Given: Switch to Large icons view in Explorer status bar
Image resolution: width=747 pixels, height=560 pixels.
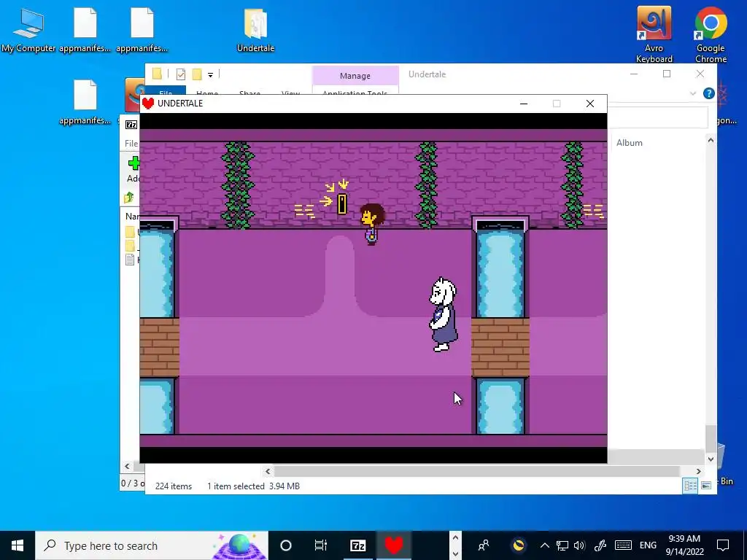Looking at the screenshot, I should pyautogui.click(x=706, y=485).
